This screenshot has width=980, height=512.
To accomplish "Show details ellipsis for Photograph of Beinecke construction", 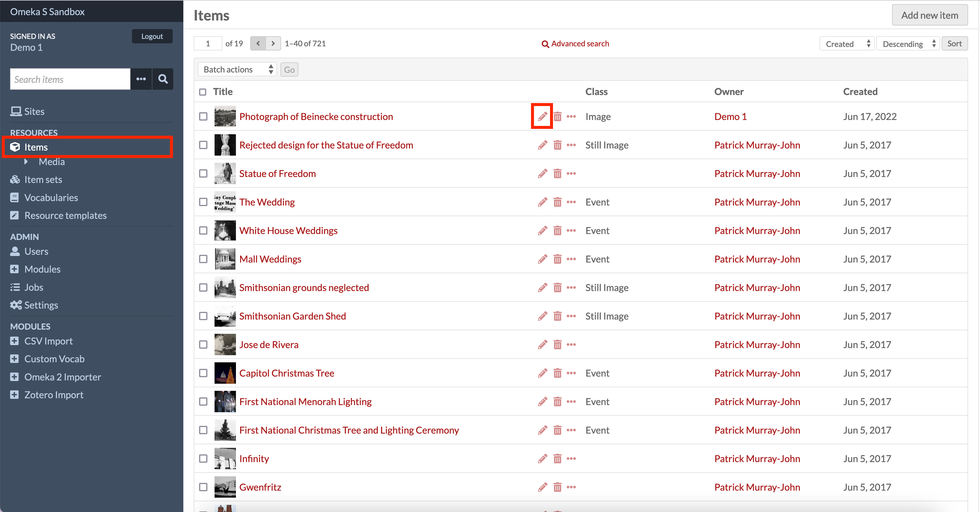I will click(571, 116).
